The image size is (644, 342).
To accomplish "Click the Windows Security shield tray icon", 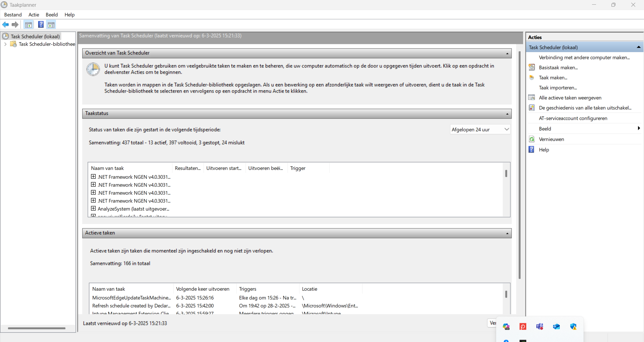I will point(573,327).
